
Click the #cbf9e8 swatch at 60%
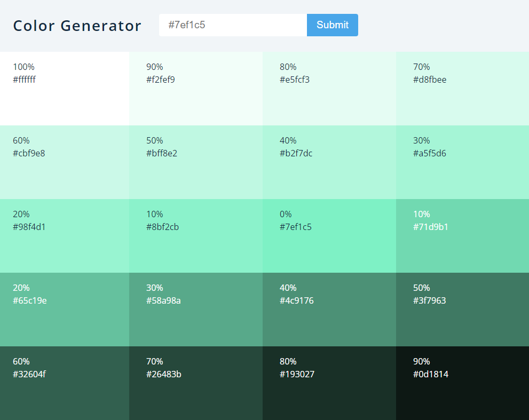(64, 162)
